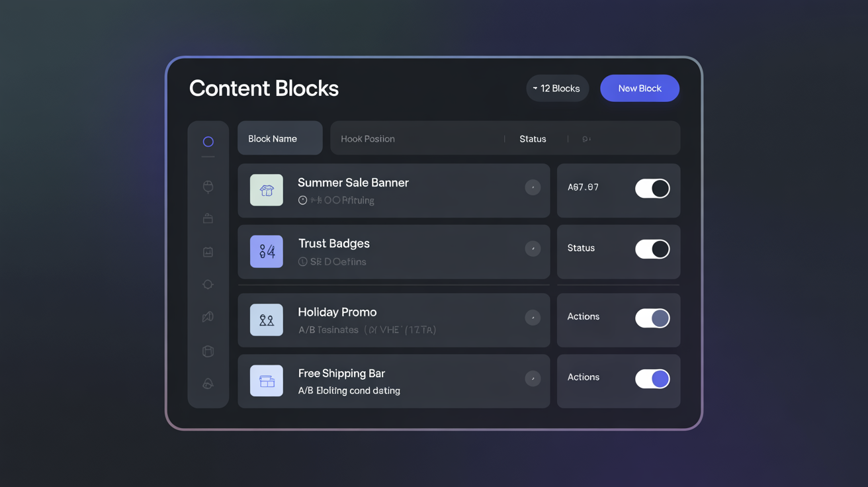Open the crosshair target sidebar icon
Image resolution: width=868 pixels, height=487 pixels.
tap(208, 285)
